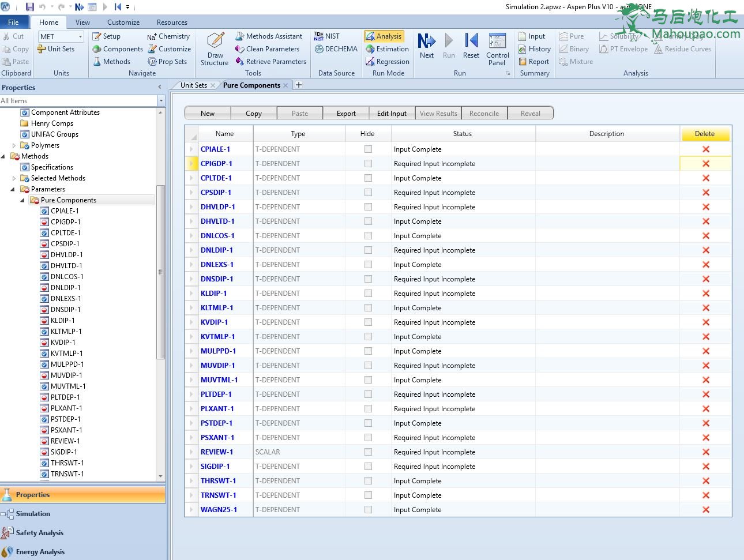Screen dimensions: 744x560
Task: Toggle Hide checkbox for SIGDIP-1
Action: point(368,467)
